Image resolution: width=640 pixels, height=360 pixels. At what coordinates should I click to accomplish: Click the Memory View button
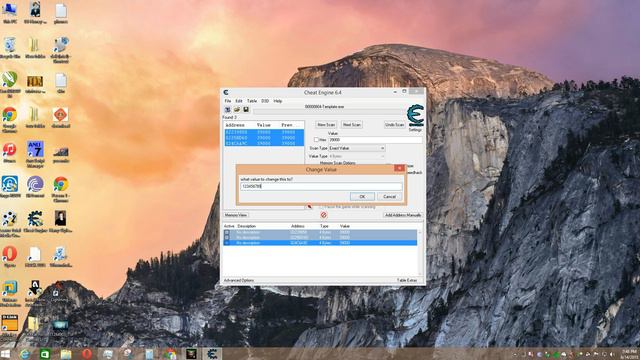(x=236, y=215)
